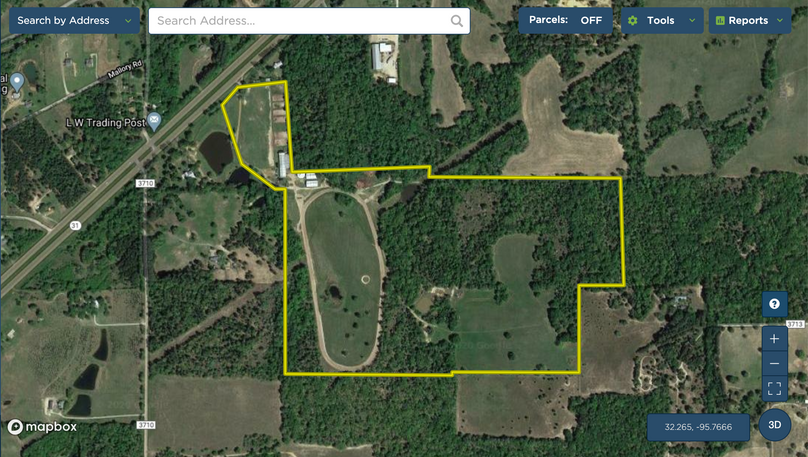
Task: Open the help question mark button
Action: (x=775, y=304)
